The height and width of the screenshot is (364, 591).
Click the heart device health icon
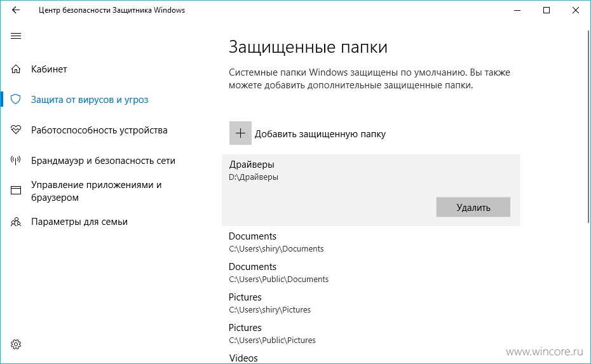coord(16,130)
